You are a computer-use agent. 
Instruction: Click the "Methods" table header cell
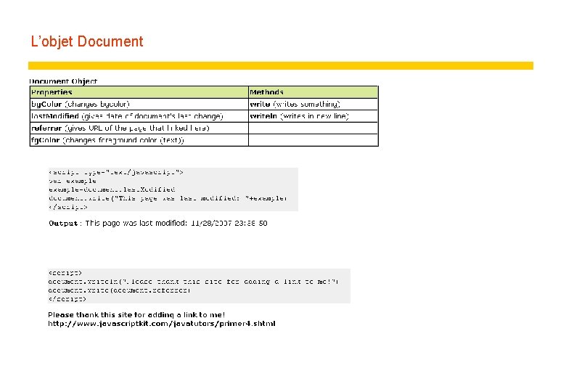tap(313, 92)
